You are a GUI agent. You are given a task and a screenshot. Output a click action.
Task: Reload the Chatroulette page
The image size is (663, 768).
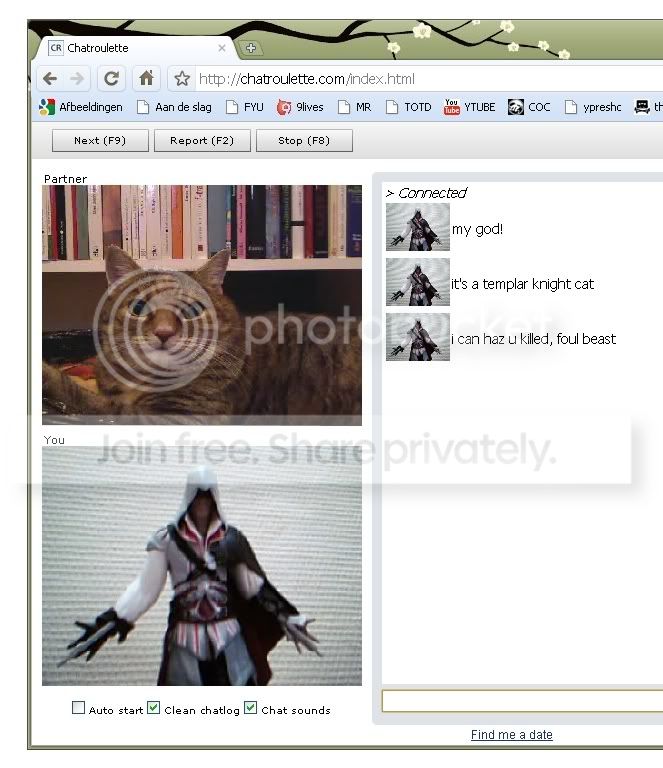pos(112,78)
